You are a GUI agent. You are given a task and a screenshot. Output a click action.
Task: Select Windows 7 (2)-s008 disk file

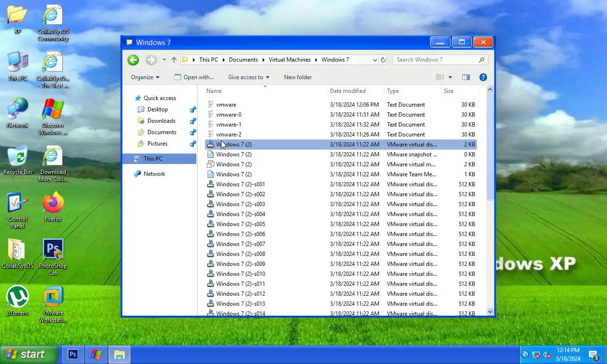point(340,254)
